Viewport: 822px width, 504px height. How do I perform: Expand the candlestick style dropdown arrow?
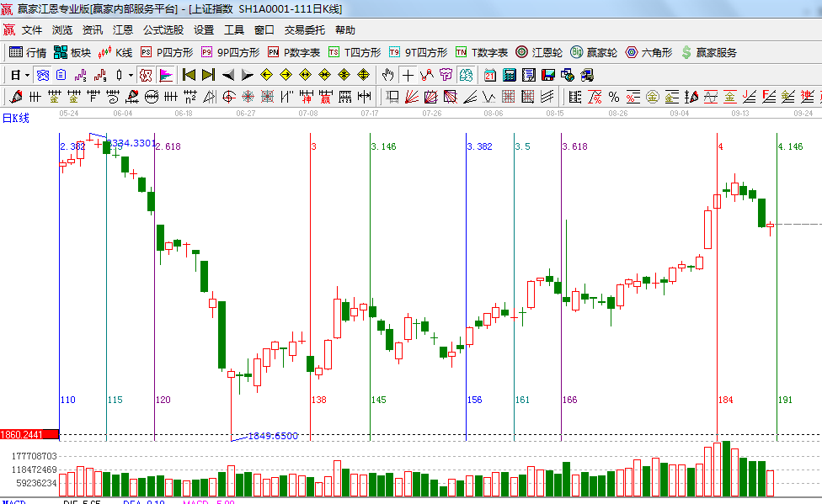pyautogui.click(x=130, y=75)
